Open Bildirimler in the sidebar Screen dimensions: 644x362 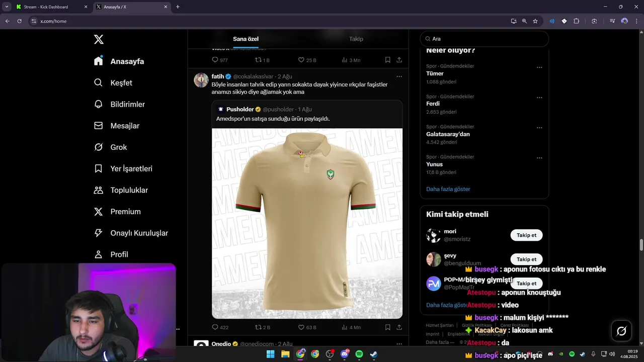119,104
